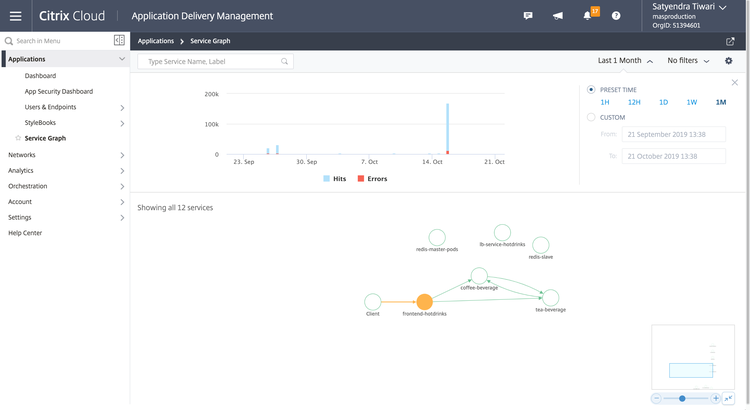The image size is (750, 410).
Task: Expand the Analytics menu
Action: (x=122, y=171)
